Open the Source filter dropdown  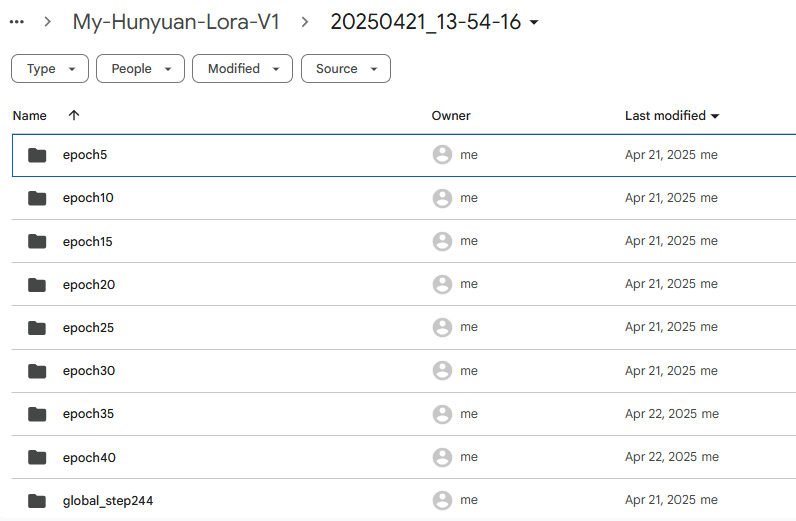346,69
